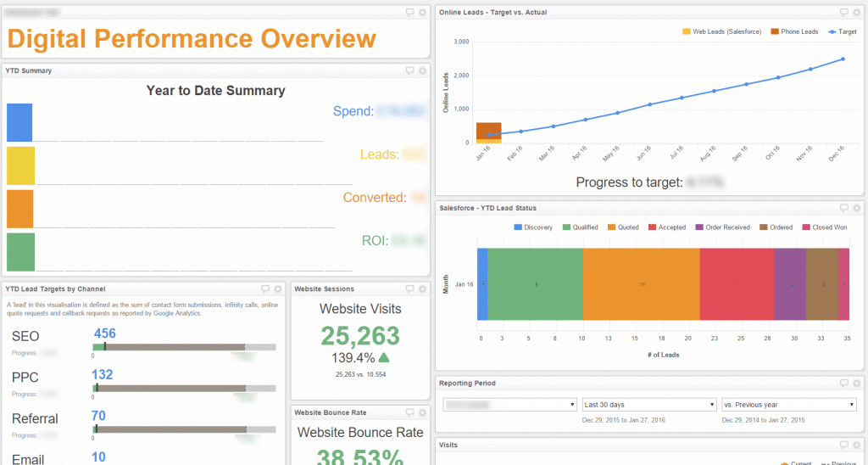The image size is (868, 465).
Task: Click the SEO lead target progress bar
Action: (184, 347)
